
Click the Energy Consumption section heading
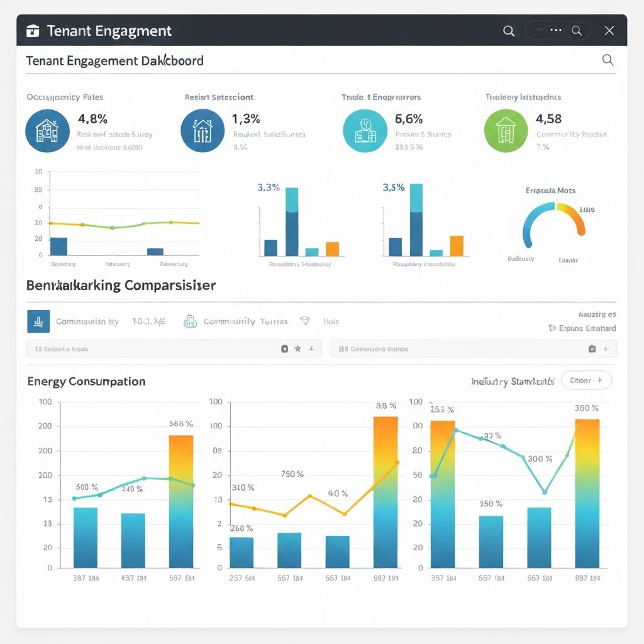coord(86,381)
